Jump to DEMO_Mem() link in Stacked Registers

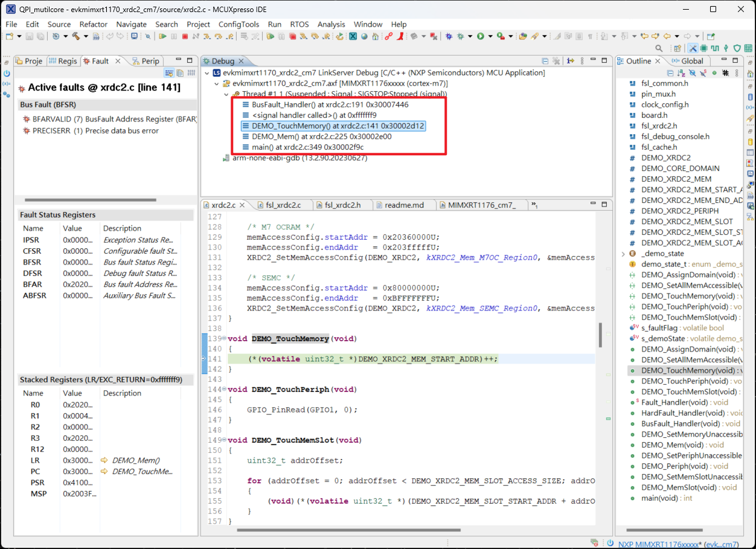pyautogui.click(x=136, y=460)
